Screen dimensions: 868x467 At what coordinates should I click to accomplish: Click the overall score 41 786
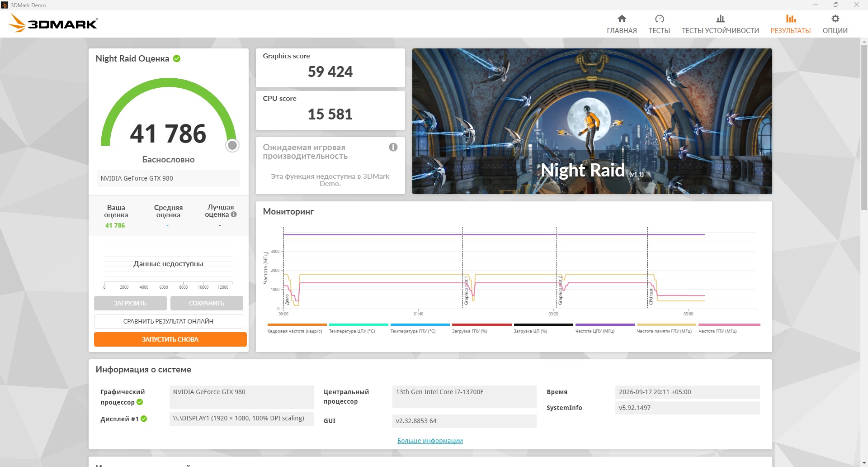coord(168,134)
